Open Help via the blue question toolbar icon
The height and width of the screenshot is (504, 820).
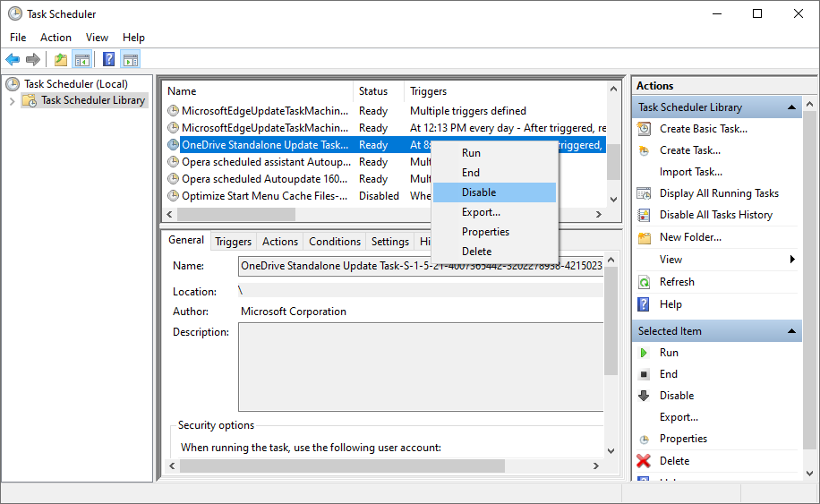(x=109, y=59)
